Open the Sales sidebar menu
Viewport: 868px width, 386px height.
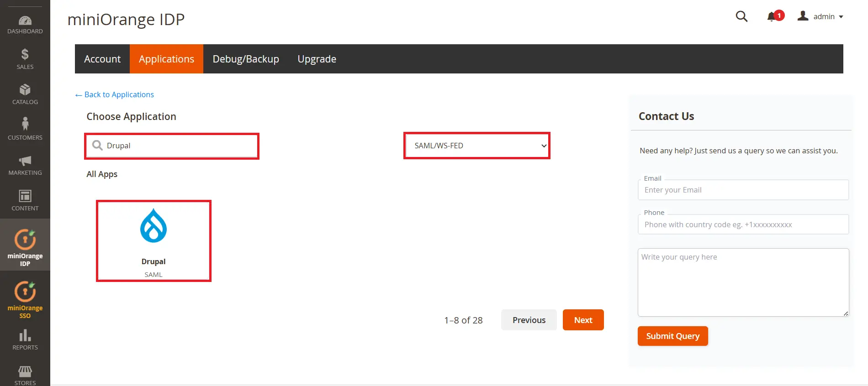point(25,59)
